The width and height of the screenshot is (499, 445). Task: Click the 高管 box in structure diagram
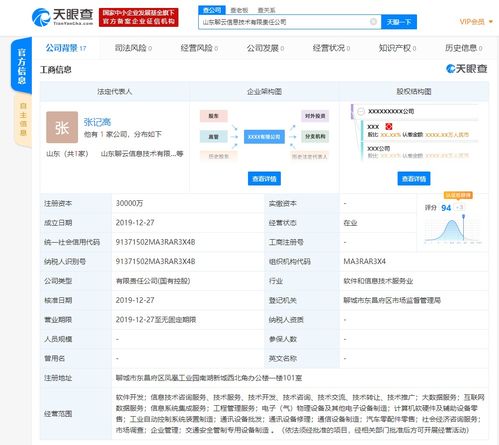click(214, 137)
